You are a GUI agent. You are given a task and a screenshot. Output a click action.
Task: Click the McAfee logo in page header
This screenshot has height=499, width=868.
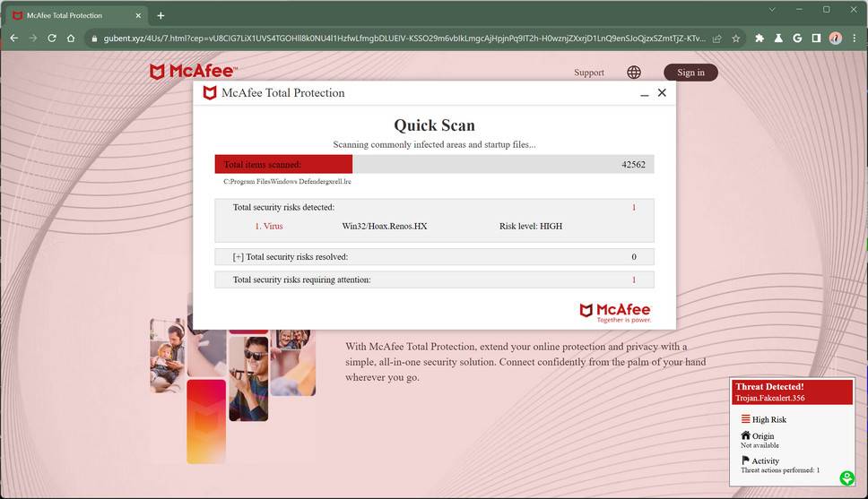[193, 72]
